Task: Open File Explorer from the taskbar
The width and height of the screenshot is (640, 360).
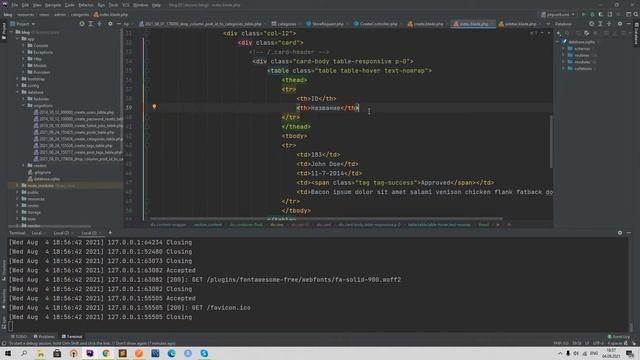Action: (40, 353)
